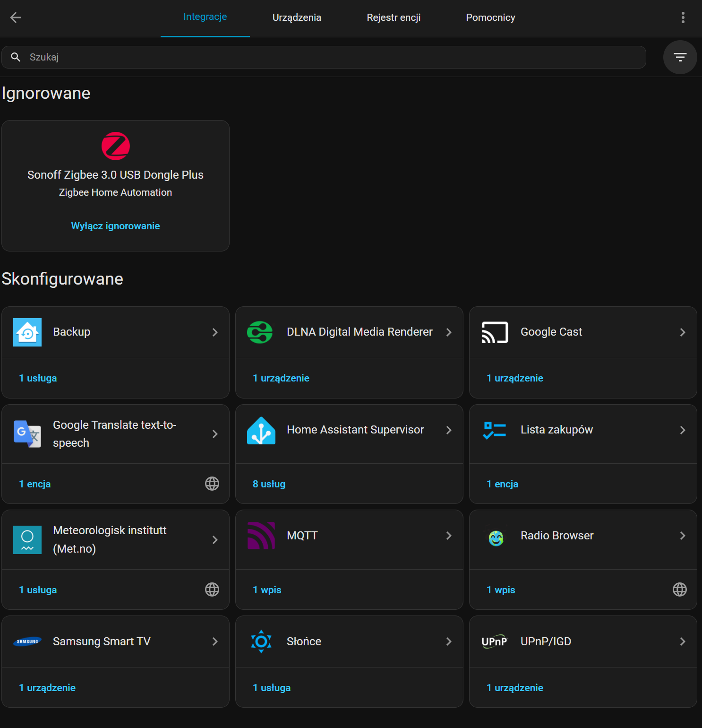
Task: Expand the Backup integration chevron
Action: pos(215,332)
